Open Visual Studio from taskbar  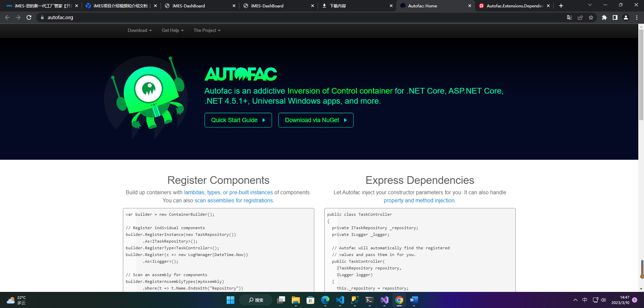384,300
